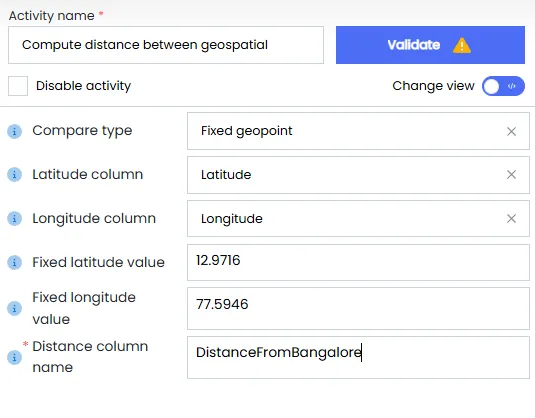The height and width of the screenshot is (418, 535).
Task: Click the Validate button
Action: 430,45
